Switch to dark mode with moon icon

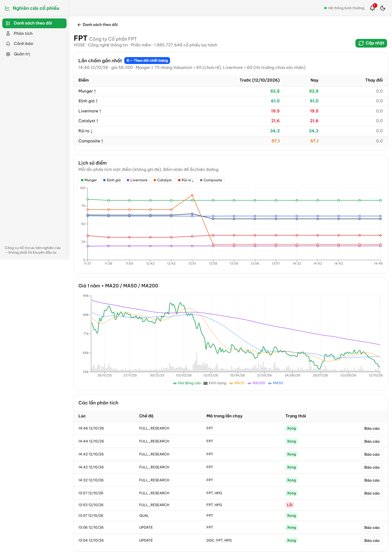coord(383,8)
